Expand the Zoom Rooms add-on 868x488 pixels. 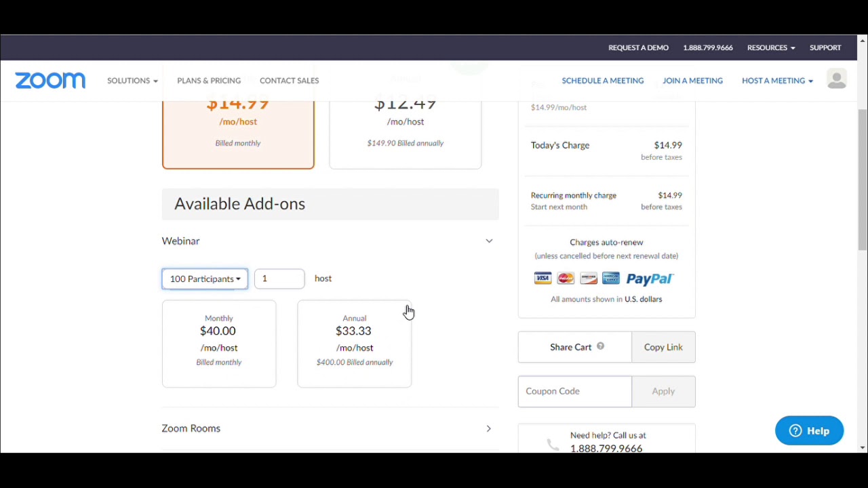(x=488, y=428)
